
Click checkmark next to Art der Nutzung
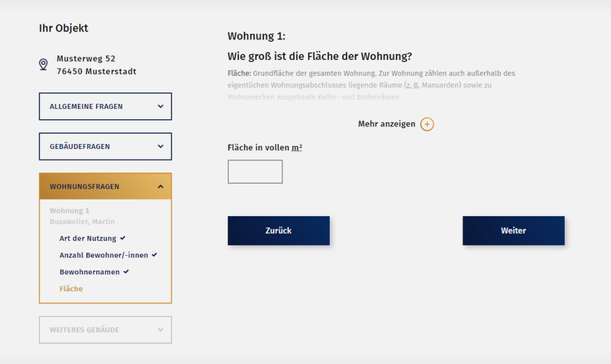coord(123,238)
